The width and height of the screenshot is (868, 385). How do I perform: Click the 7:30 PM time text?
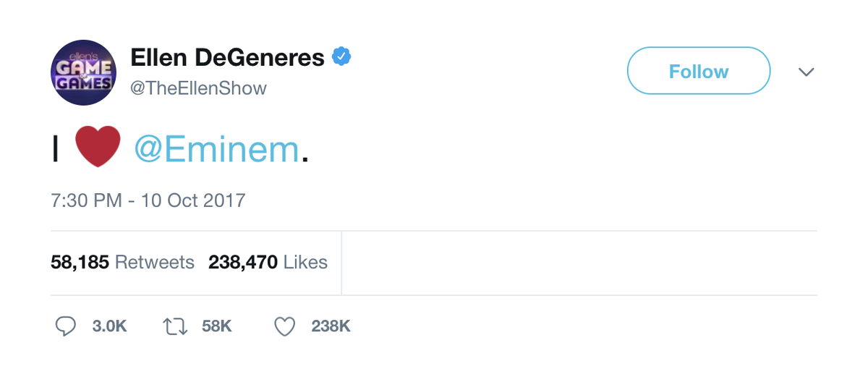click(x=86, y=200)
